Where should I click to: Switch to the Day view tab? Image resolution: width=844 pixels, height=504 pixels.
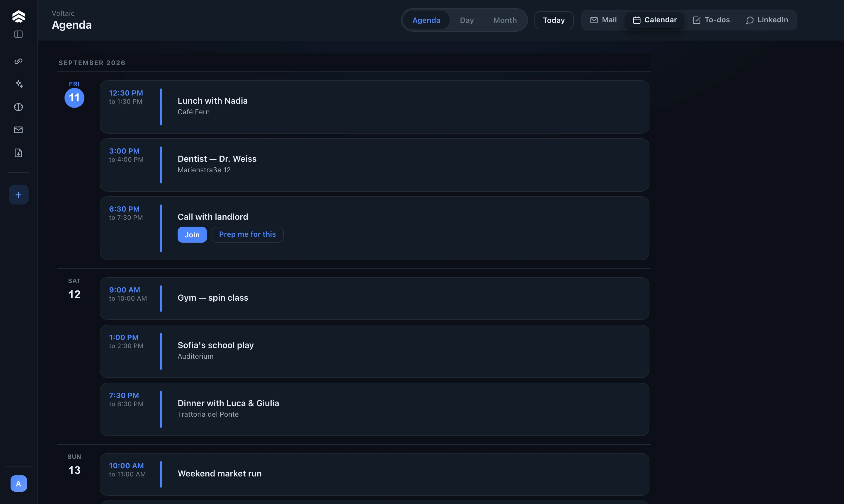pyautogui.click(x=467, y=20)
